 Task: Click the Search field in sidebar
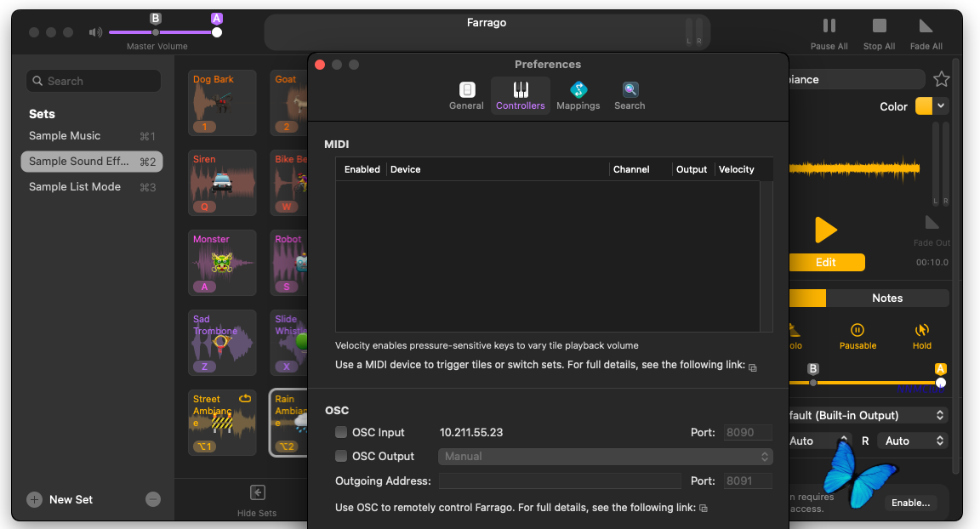[x=94, y=81]
